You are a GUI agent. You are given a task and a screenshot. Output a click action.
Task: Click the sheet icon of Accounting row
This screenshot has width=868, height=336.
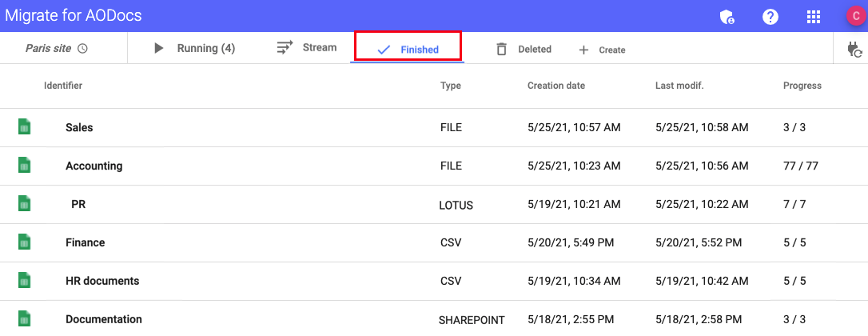[24, 166]
